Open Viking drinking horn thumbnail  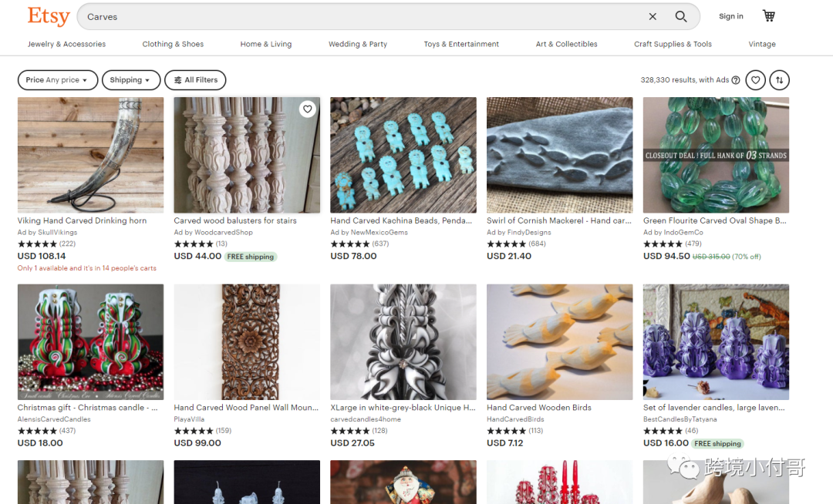tap(90, 155)
